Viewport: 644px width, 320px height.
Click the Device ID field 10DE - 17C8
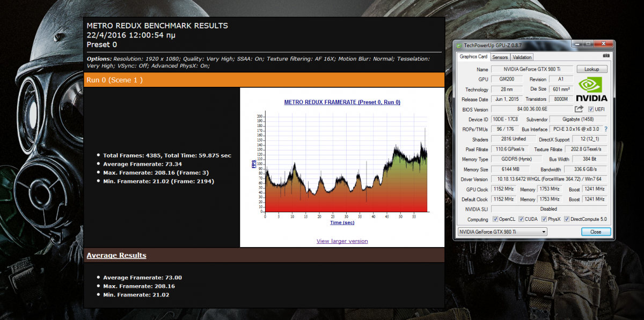point(506,120)
